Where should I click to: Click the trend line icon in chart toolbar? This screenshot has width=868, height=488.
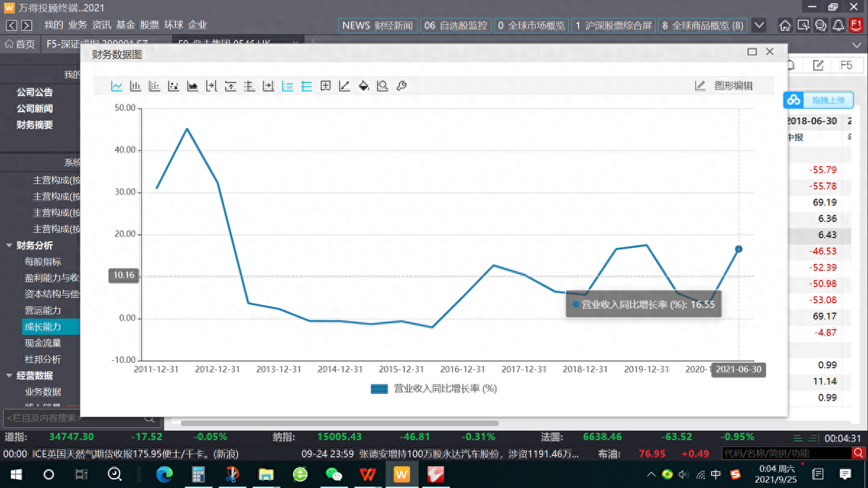(x=345, y=86)
